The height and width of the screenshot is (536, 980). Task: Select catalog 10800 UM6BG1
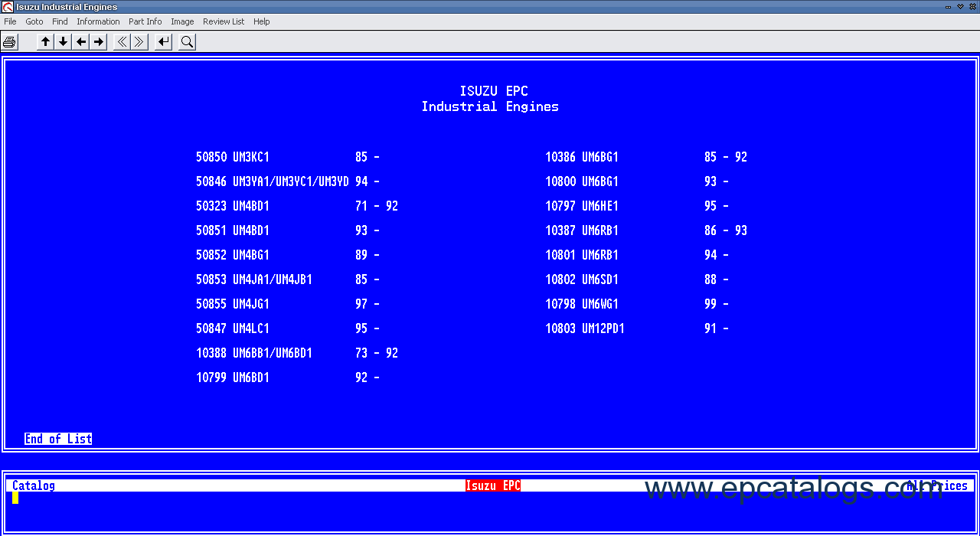[637, 181]
